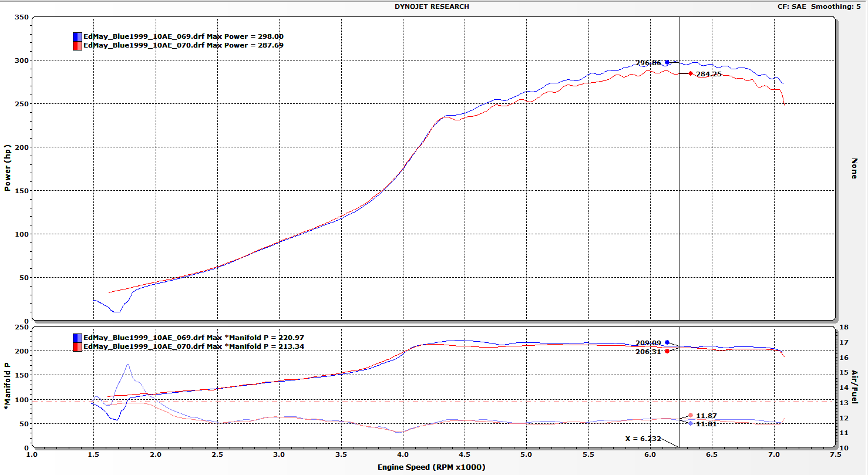Click the 'Power (hp)' axis title
This screenshot has height=475, width=868.
tap(8, 169)
